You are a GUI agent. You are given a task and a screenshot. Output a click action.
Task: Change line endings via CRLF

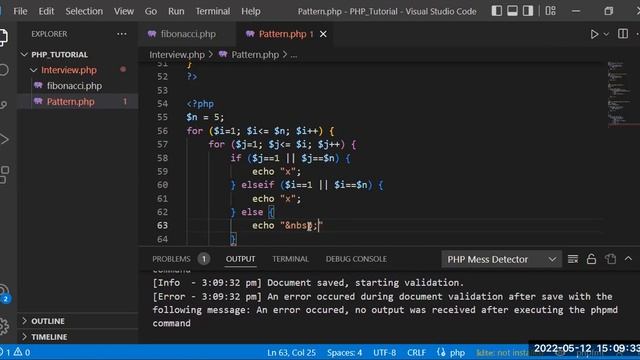(416, 353)
